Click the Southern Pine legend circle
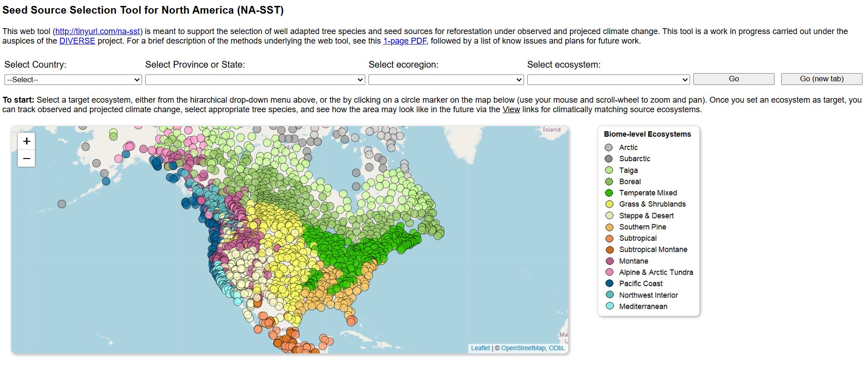The width and height of the screenshot is (868, 367). point(609,227)
